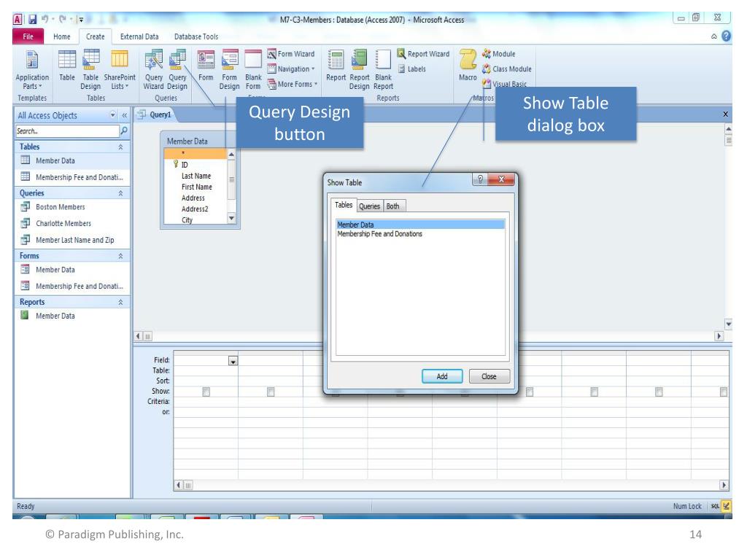This screenshot has height=560, width=747.
Task: Click Save icon in Quick Access Toolbar
Action: coord(32,20)
